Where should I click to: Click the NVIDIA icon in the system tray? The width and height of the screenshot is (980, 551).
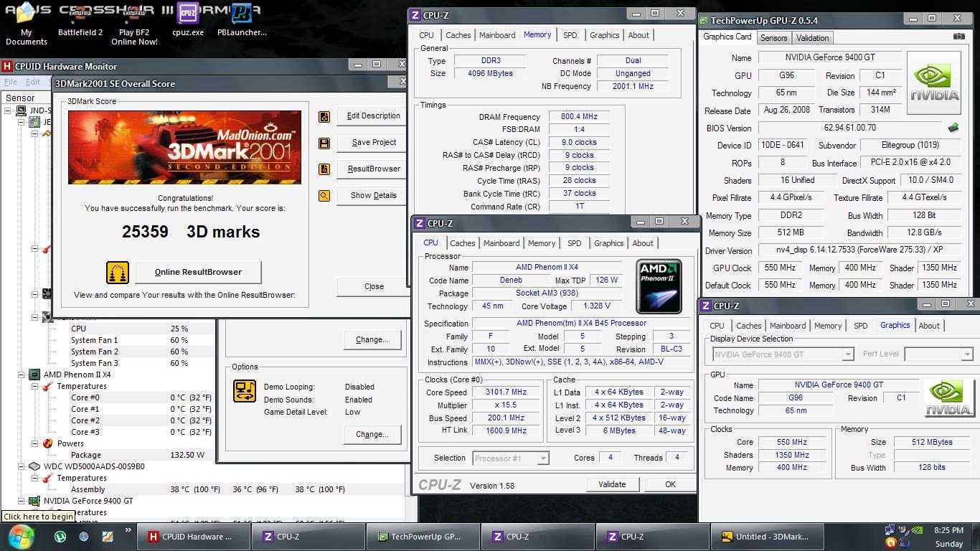coord(916,531)
